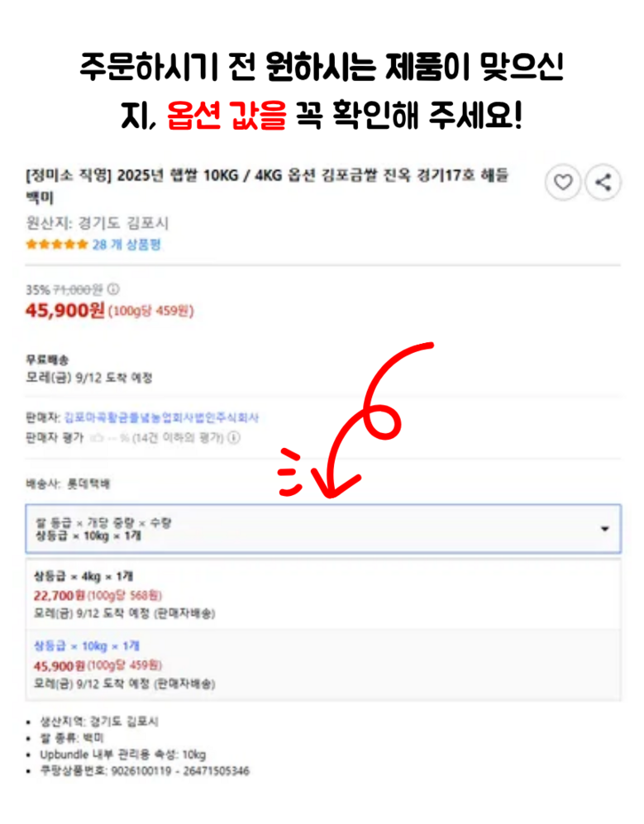
Task: Click the 배송사 롯데택배 courier text
Action: (x=68, y=484)
